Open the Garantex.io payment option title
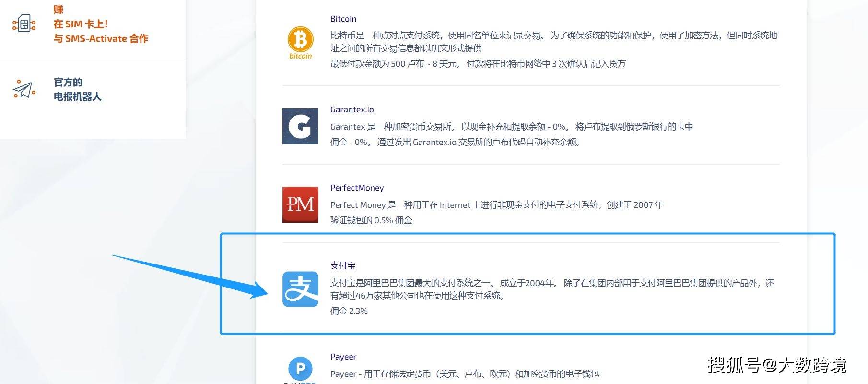The image size is (868, 384). click(352, 109)
